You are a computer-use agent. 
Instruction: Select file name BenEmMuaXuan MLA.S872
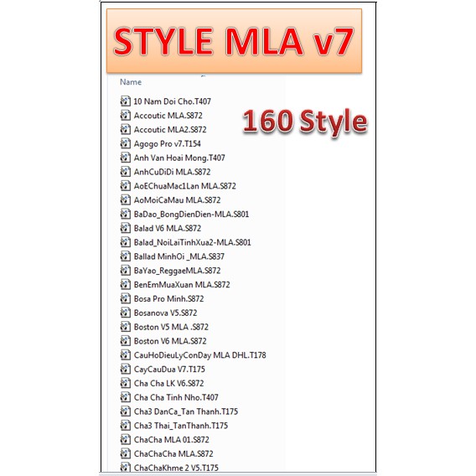(182, 284)
